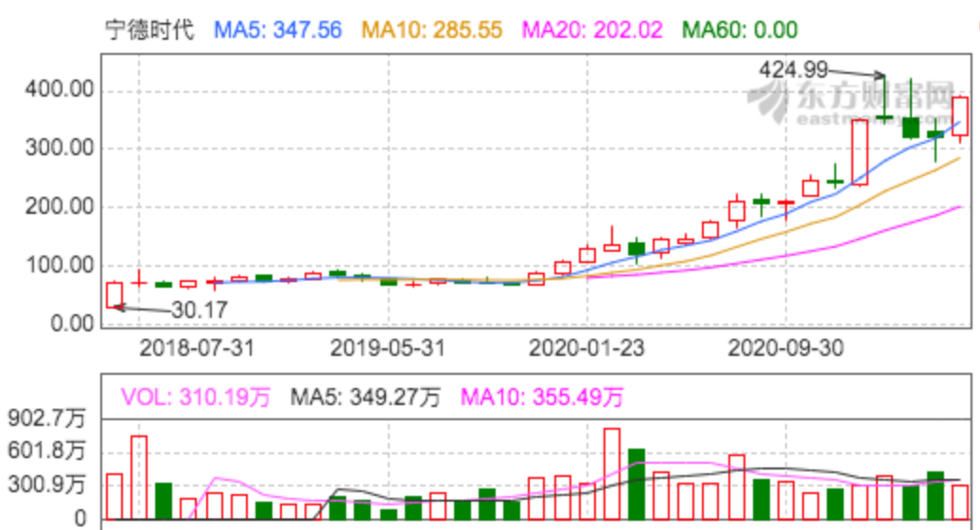
Task: Click the 601.8万 volume axis label
Action: point(46,450)
